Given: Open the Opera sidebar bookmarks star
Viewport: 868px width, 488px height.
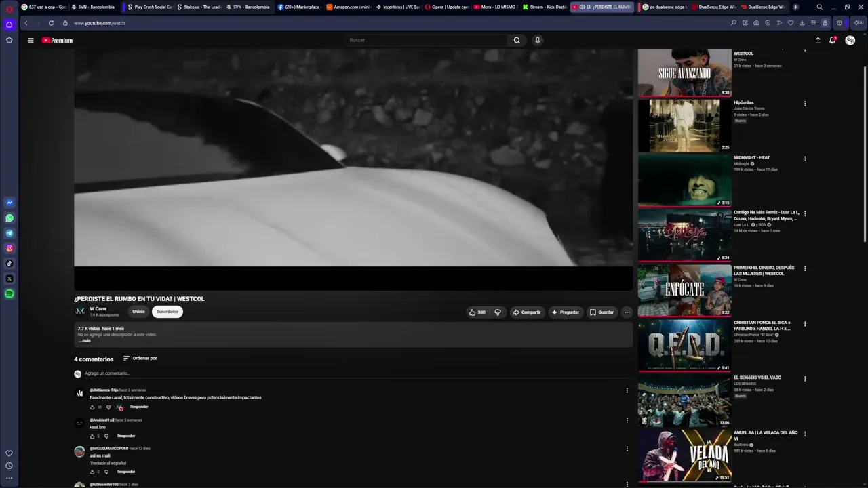Looking at the screenshot, I should click(9, 40).
